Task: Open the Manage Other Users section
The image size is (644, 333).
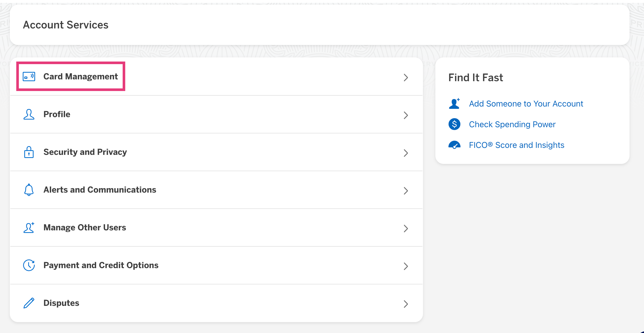Action: point(85,228)
